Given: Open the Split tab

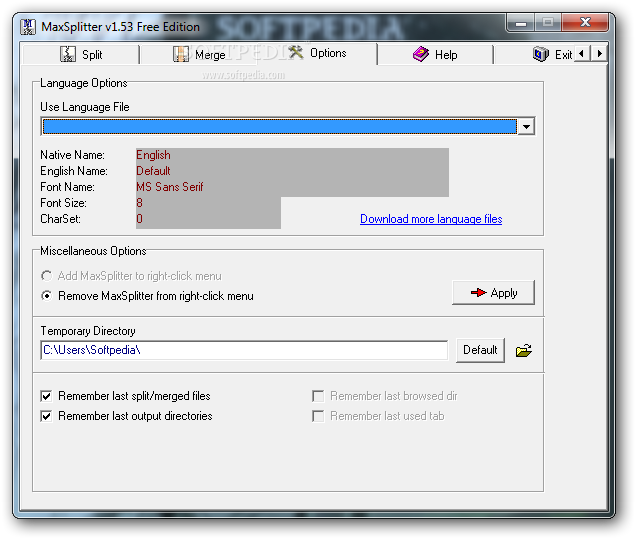Looking at the screenshot, I should coord(81,54).
